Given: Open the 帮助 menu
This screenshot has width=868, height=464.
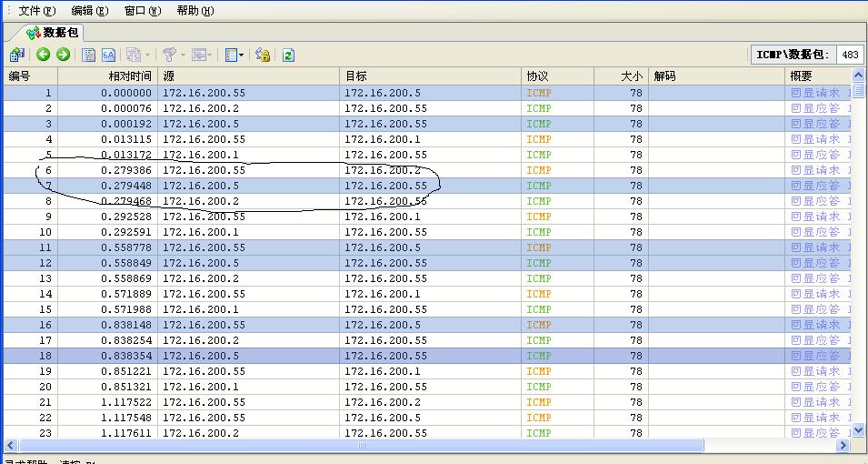Looking at the screenshot, I should [x=195, y=11].
